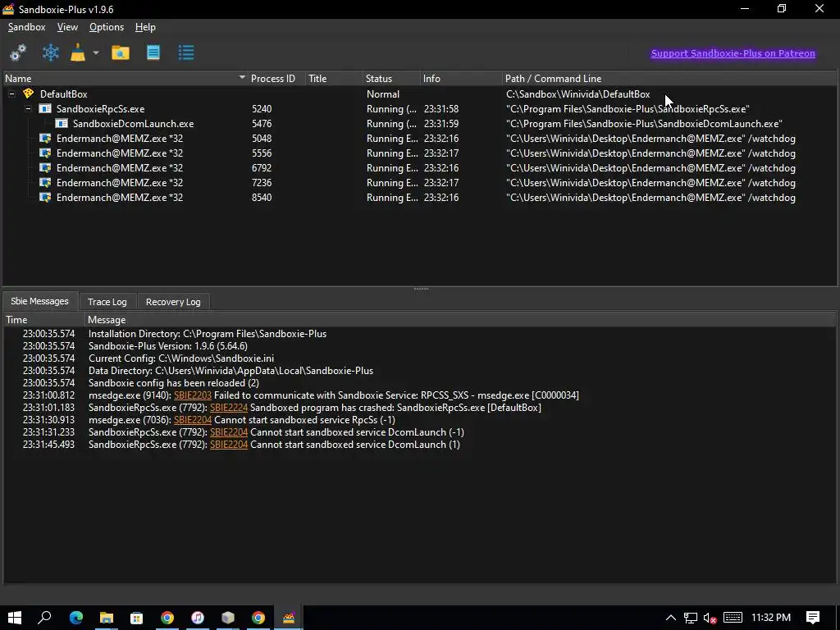
Task: Click the Message column header
Action: coord(461,320)
